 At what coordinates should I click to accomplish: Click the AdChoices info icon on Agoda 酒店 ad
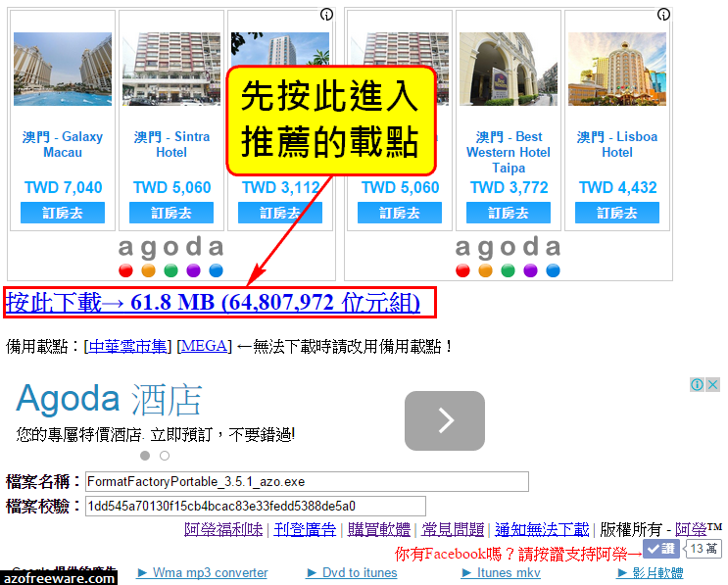coord(697,384)
